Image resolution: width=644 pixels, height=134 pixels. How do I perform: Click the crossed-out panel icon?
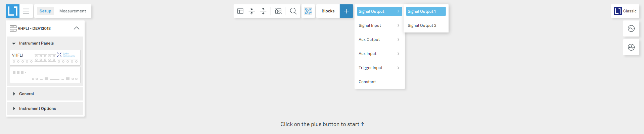point(278,11)
